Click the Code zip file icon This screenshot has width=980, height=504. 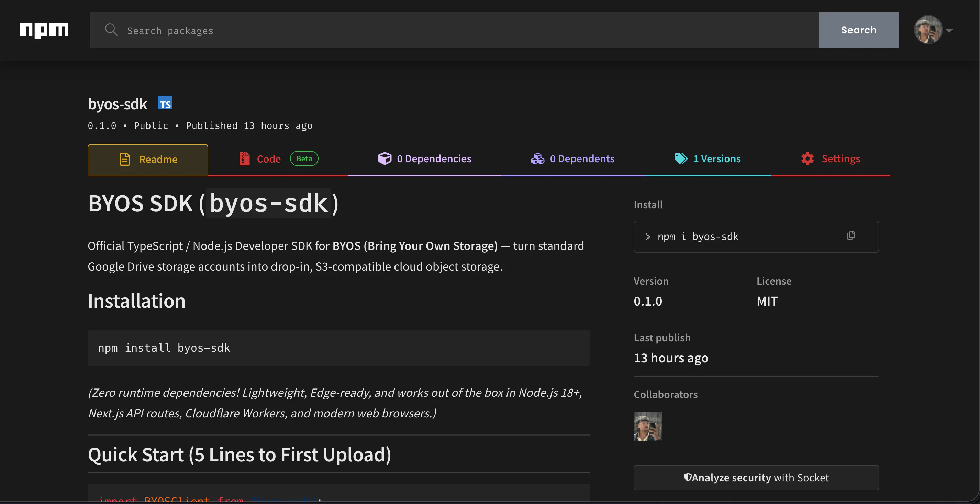click(x=244, y=159)
